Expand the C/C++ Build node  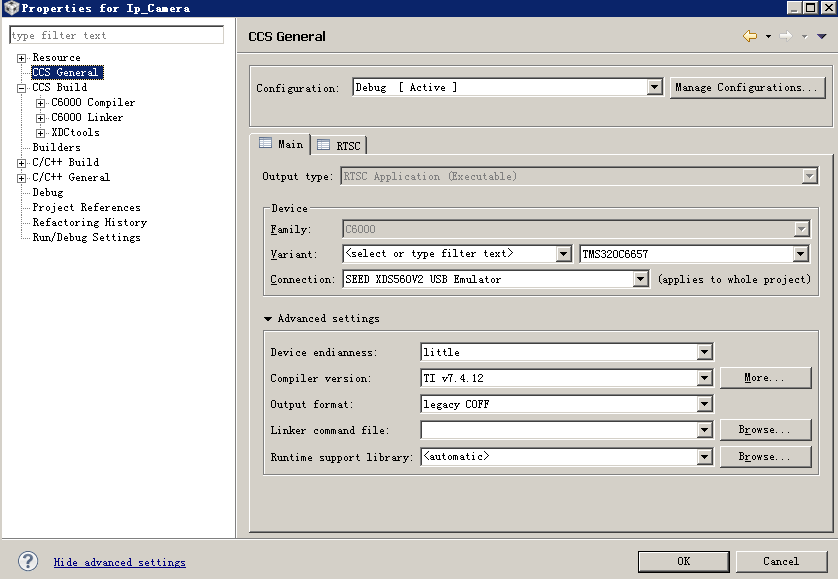click(21, 163)
